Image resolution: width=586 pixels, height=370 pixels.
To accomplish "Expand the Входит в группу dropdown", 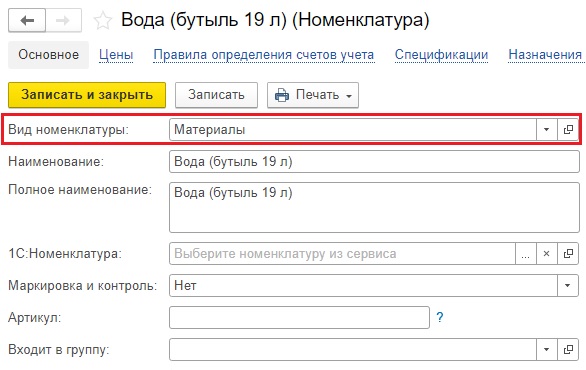I will coord(547,349).
